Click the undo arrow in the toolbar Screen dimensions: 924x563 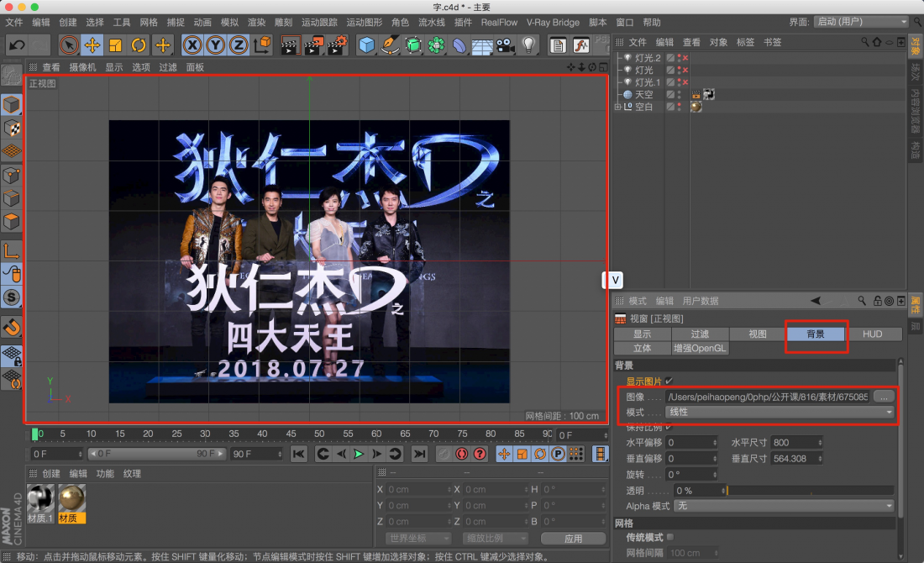16,45
